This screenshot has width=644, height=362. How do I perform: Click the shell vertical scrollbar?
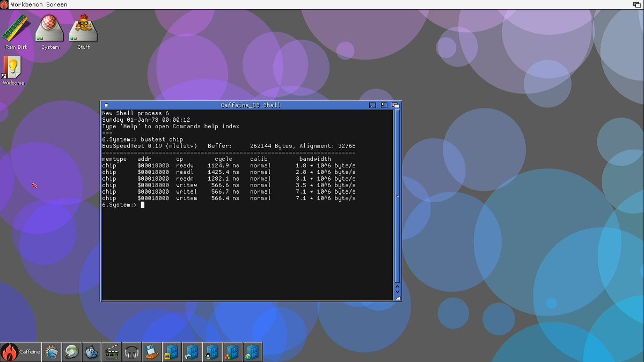pos(397,196)
